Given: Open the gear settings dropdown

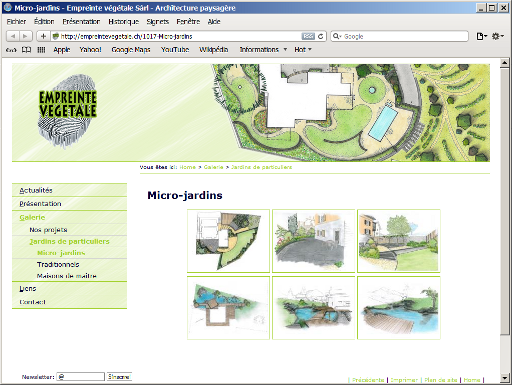Looking at the screenshot, I should (x=498, y=36).
